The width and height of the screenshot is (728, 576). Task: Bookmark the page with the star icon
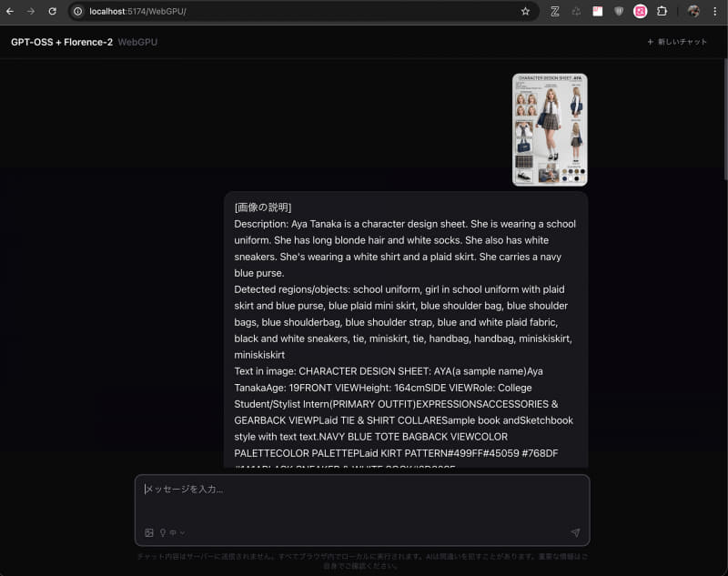point(526,12)
